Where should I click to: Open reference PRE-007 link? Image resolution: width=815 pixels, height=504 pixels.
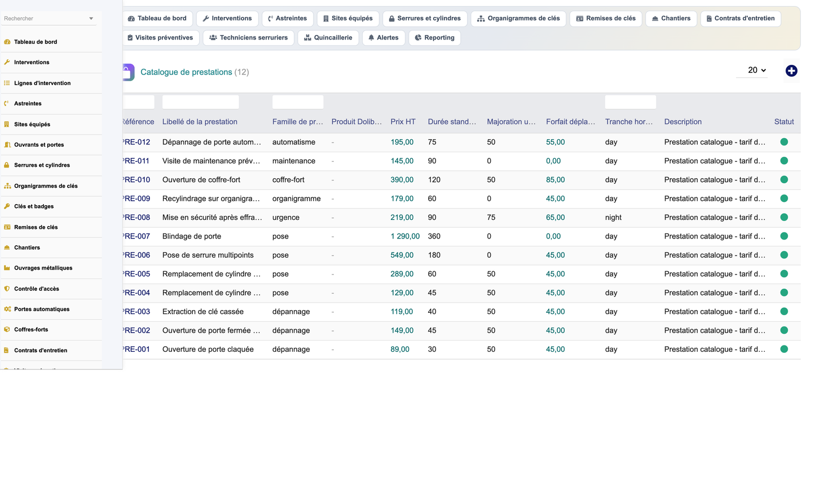pos(136,236)
